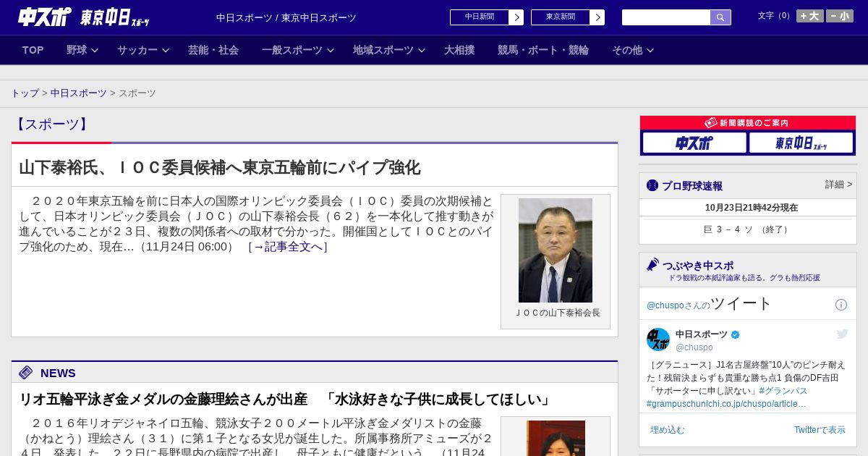
Task: Open the 金藤理絵さんが出産 headline
Action: 286,400
